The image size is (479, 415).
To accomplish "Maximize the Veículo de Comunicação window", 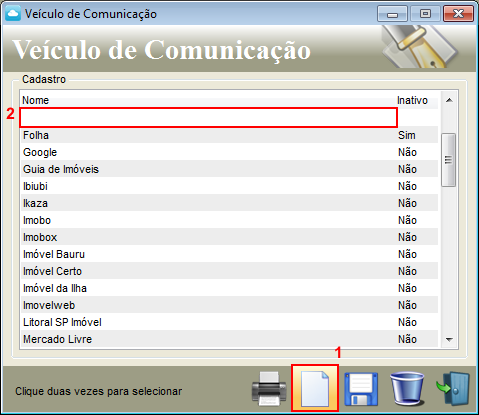I will point(425,14).
